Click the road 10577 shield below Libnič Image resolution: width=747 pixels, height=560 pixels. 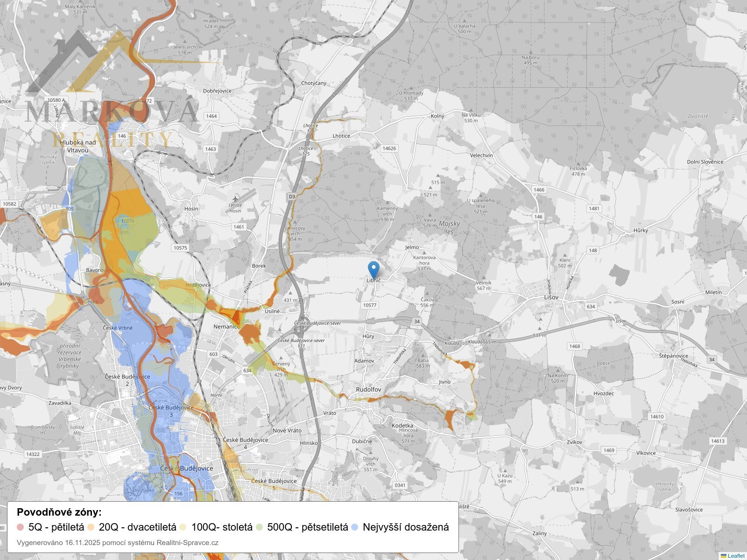click(369, 305)
